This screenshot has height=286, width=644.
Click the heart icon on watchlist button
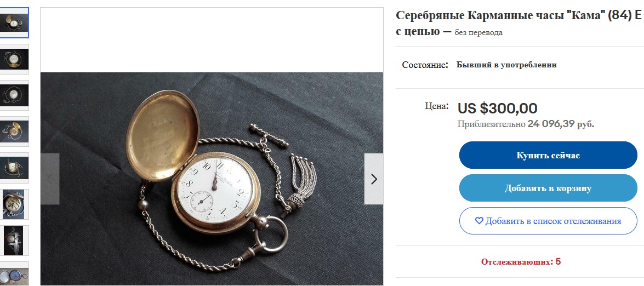pyautogui.click(x=479, y=221)
